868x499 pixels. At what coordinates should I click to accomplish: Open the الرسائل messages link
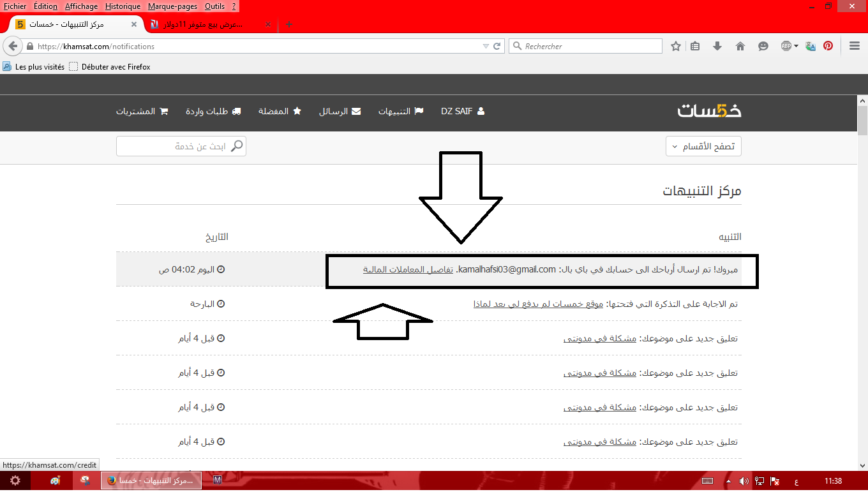[x=340, y=111]
